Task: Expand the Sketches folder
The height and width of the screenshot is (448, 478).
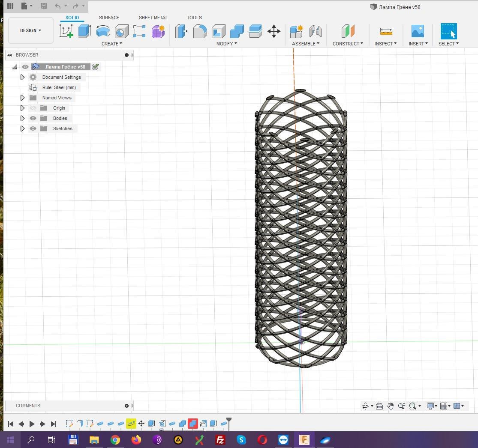Action: point(22,129)
